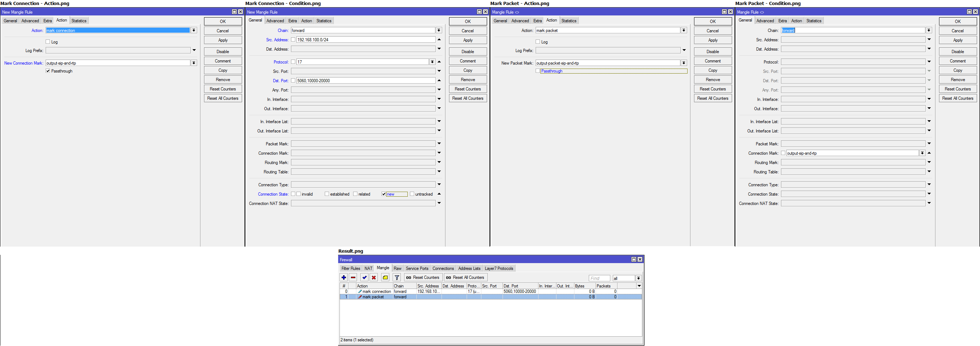This screenshot has width=980, height=346.
Task: Open the Action dropdown showing mark connection
Action: click(194, 31)
